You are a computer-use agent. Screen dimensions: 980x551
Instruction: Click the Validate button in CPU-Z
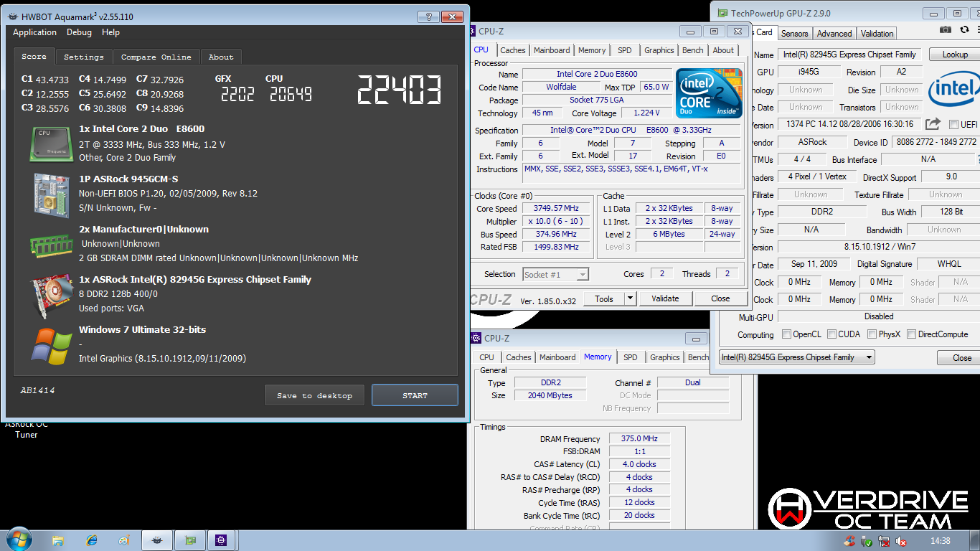point(665,298)
